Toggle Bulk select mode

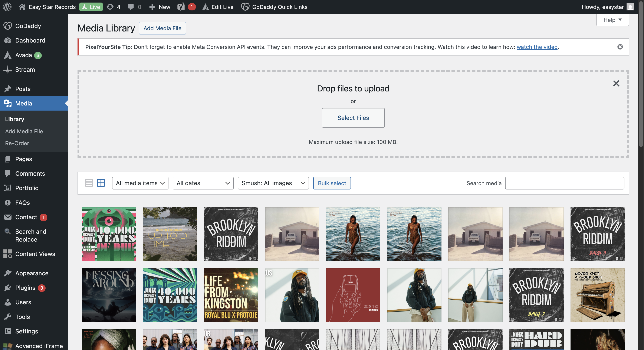pos(332,183)
